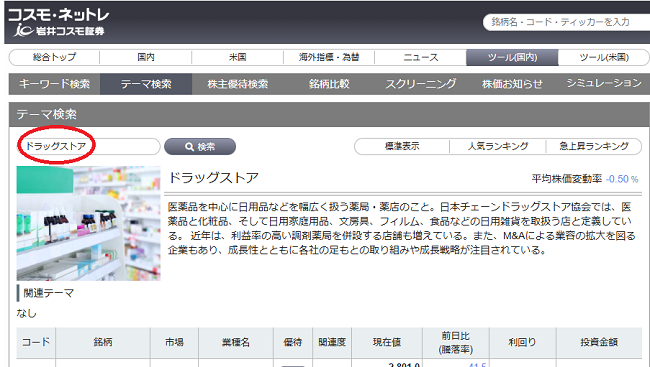Screen dimensions: 650x367
Task: Open the 総合トップ tab
Action: (x=54, y=57)
